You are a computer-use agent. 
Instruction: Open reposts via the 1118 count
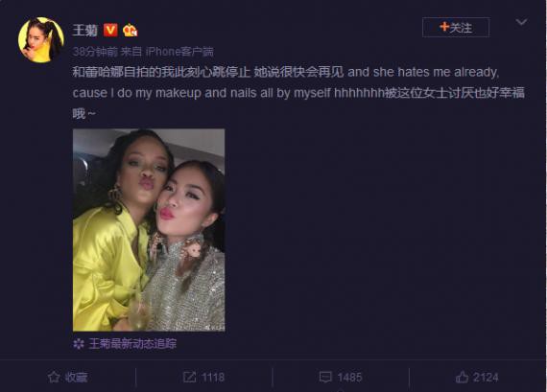(x=213, y=378)
